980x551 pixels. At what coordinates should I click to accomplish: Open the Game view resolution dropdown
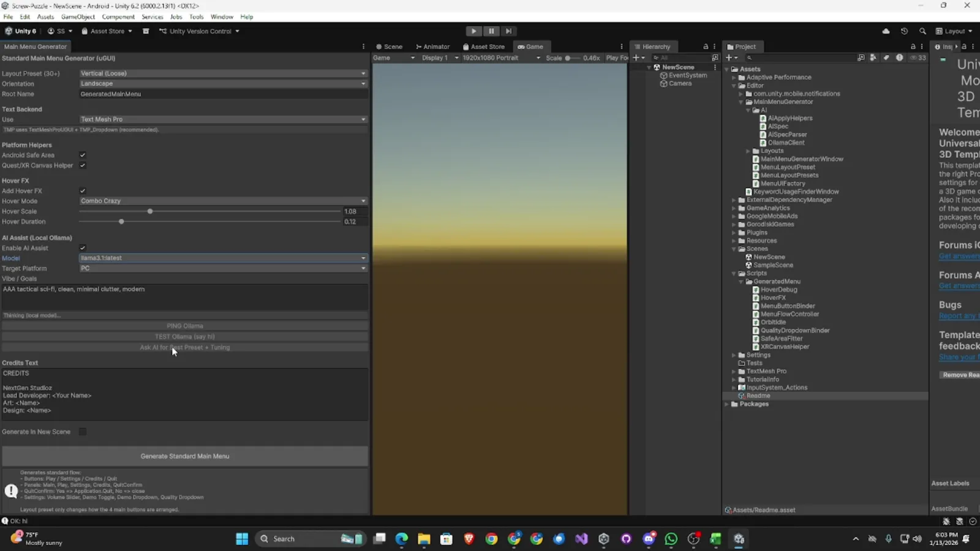(502, 58)
